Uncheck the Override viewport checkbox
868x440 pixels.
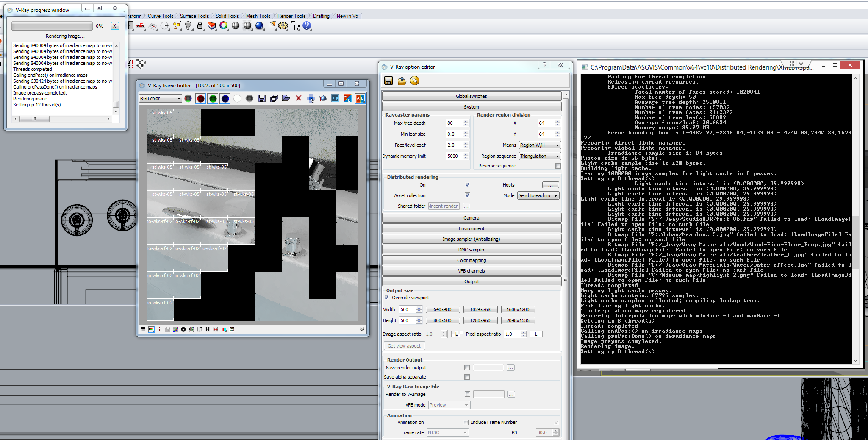pyautogui.click(x=387, y=298)
